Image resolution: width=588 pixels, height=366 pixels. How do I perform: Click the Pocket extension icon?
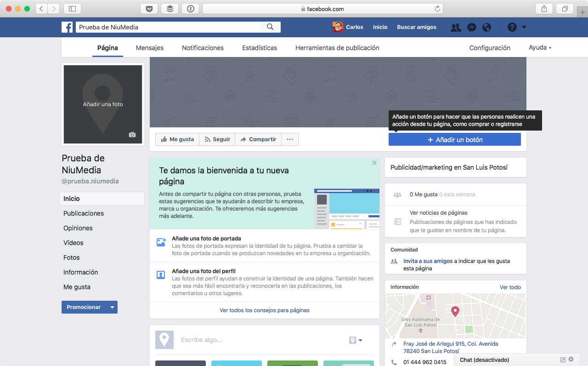pyautogui.click(x=149, y=9)
